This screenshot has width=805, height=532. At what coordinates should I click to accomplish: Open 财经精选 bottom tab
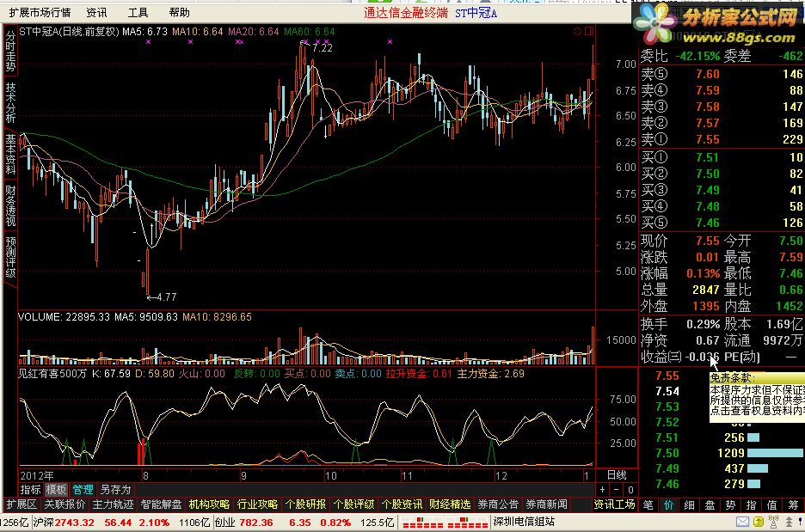tap(451, 504)
